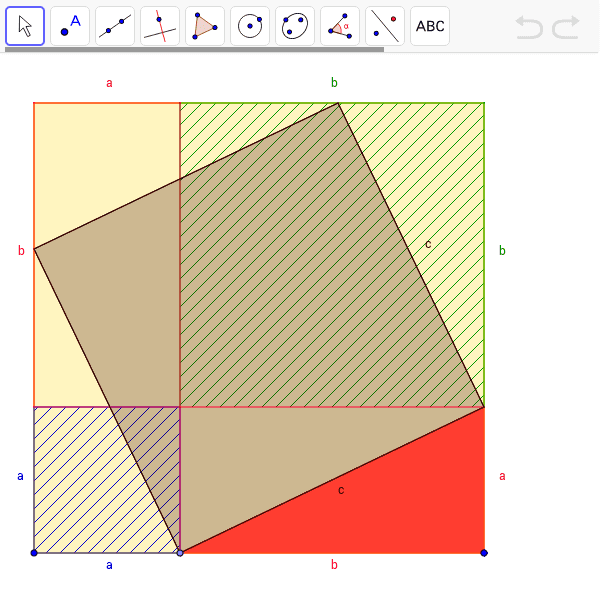Click the green label b at top
The width and height of the screenshot is (600, 600).
pyautogui.click(x=334, y=82)
